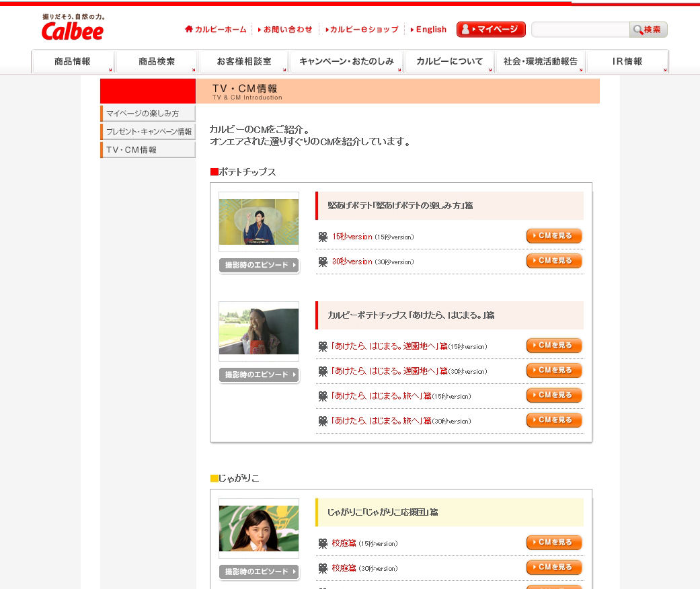Click CMを見る for 堅あげポテト 30秒version
The image size is (700, 589).
tap(554, 261)
